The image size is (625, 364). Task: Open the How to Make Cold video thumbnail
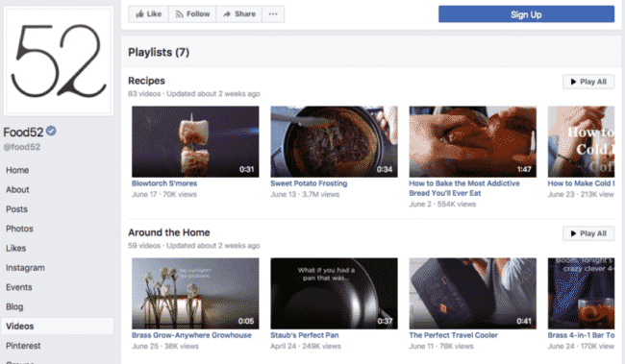click(x=581, y=141)
